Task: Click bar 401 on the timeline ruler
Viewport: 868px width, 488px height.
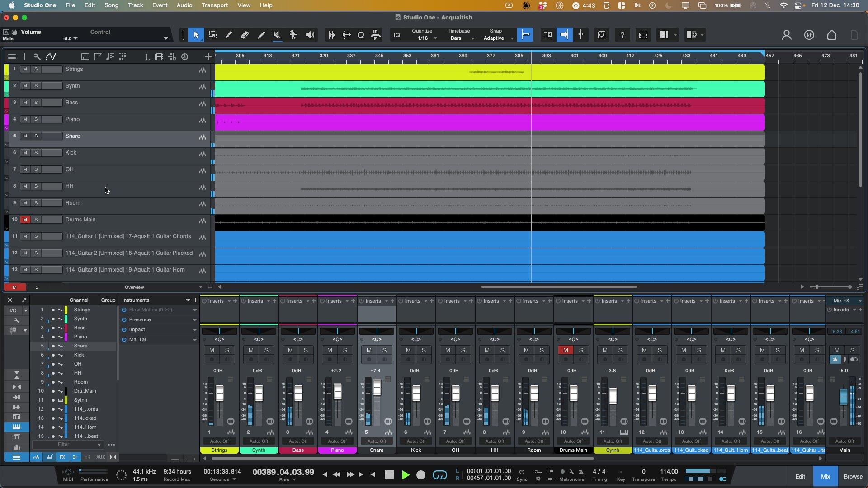Action: [574, 56]
